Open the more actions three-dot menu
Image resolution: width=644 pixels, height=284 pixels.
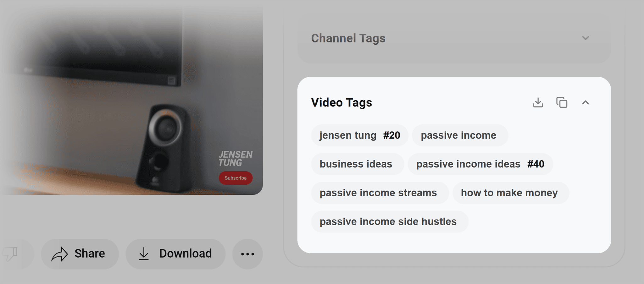(x=247, y=254)
